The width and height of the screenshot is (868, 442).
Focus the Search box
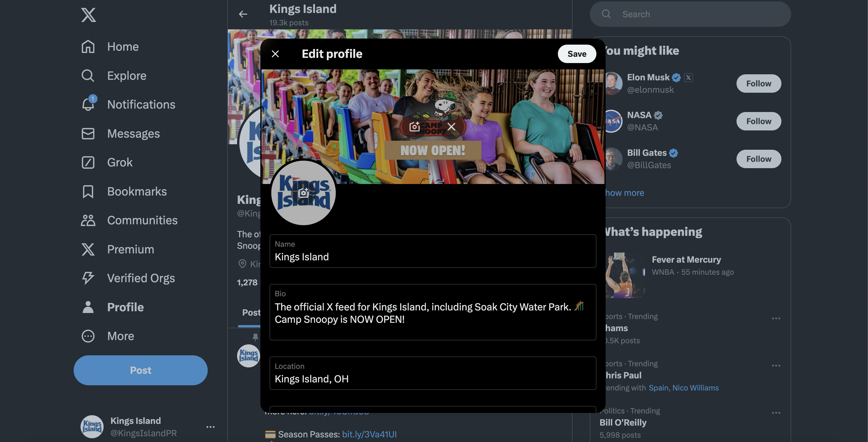[x=690, y=14]
